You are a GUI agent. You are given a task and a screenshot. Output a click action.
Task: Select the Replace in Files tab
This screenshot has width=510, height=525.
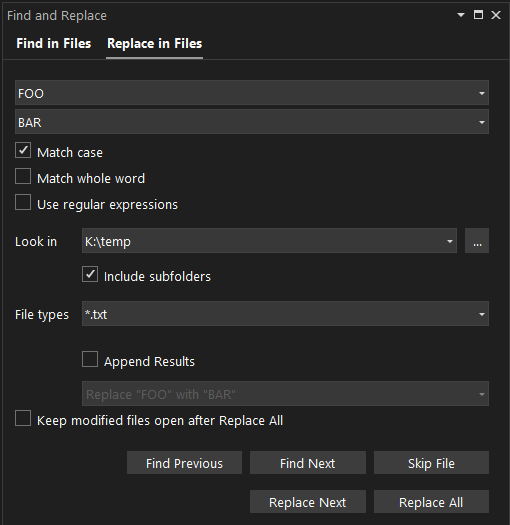pos(154,44)
